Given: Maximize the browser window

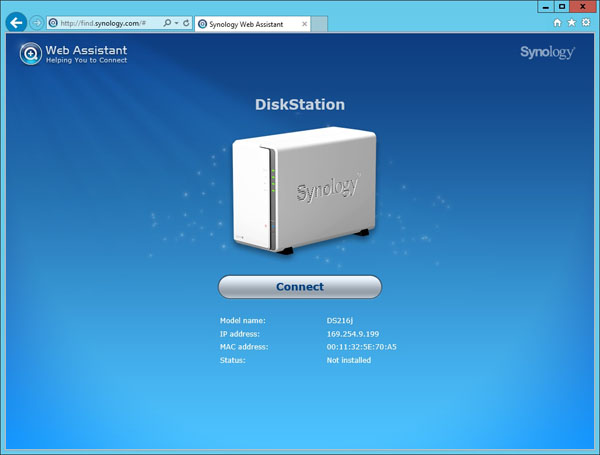Looking at the screenshot, I should pos(562,7).
